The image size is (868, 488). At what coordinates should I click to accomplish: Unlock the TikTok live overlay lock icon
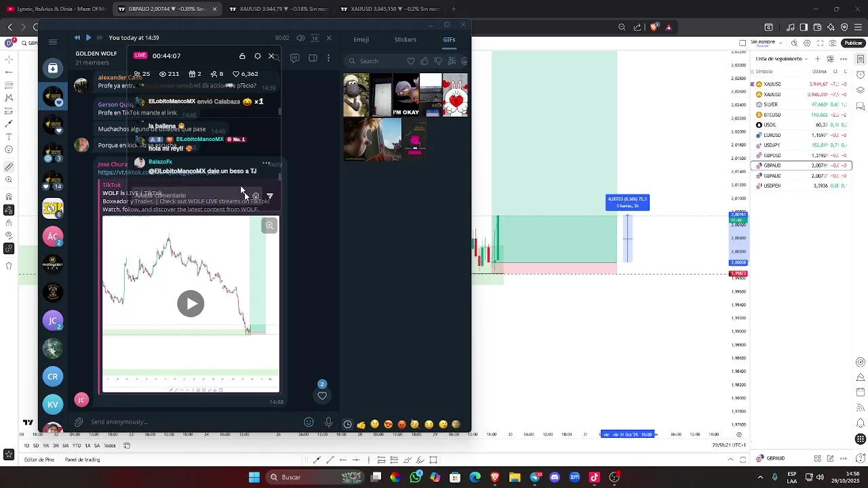pos(242,56)
